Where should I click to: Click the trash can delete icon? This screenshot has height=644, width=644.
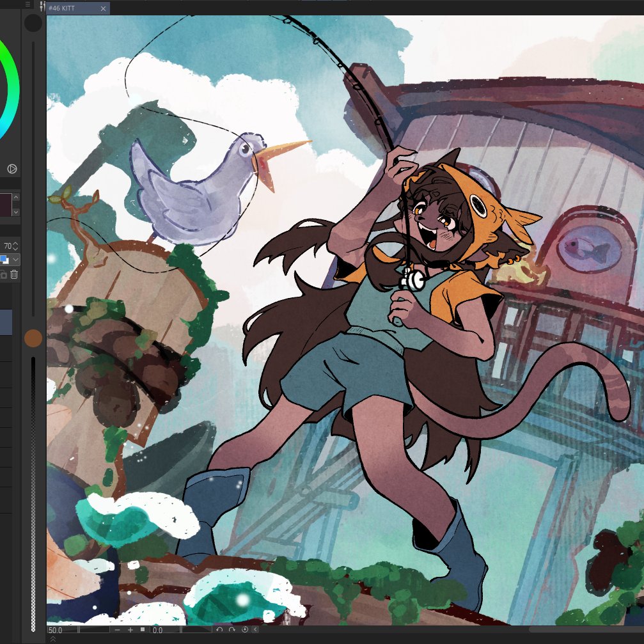(x=14, y=274)
